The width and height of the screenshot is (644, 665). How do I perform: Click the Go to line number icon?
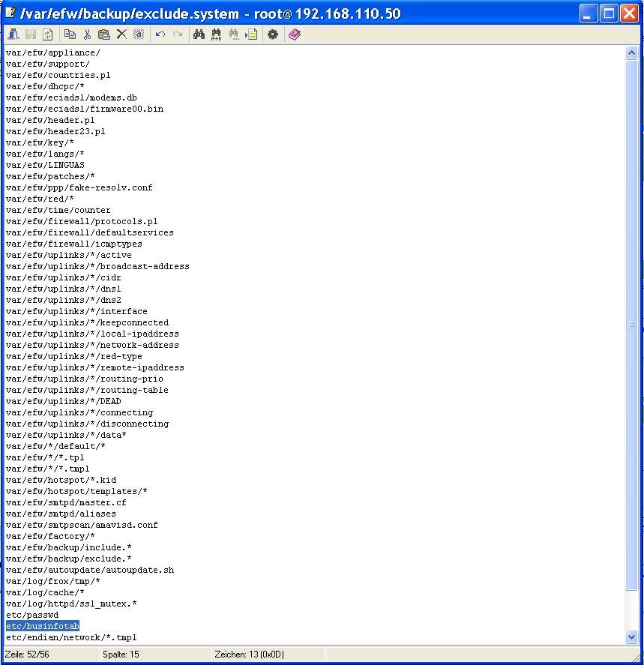click(x=251, y=34)
